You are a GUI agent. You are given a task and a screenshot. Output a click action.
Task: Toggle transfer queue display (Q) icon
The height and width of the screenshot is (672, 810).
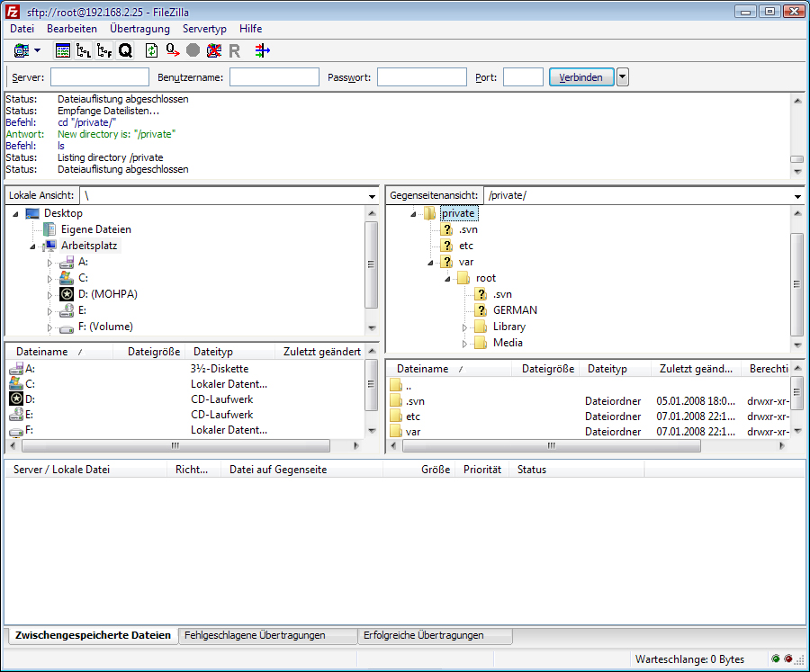(125, 50)
